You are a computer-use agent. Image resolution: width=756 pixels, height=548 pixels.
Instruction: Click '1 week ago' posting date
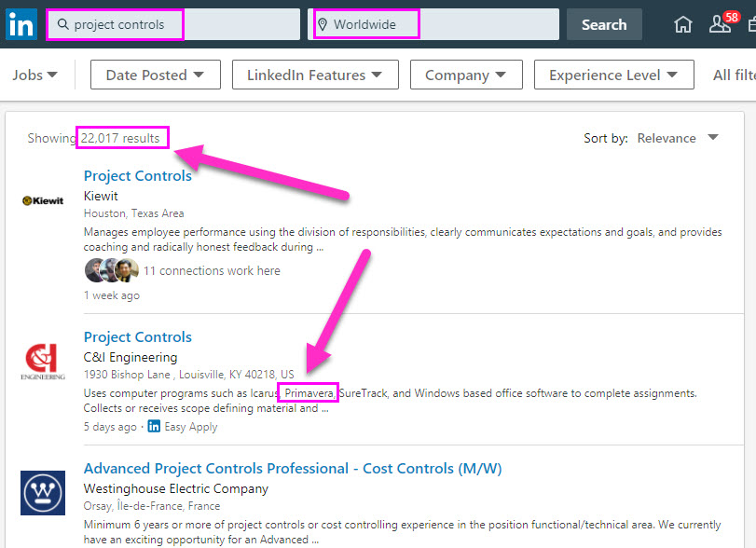point(111,295)
